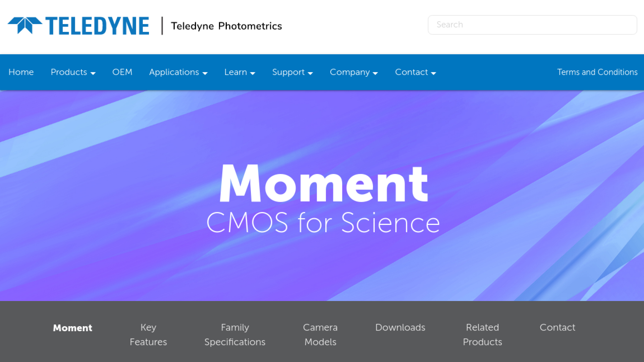
Task: Go to the Family Specifications section
Action: pos(235,335)
